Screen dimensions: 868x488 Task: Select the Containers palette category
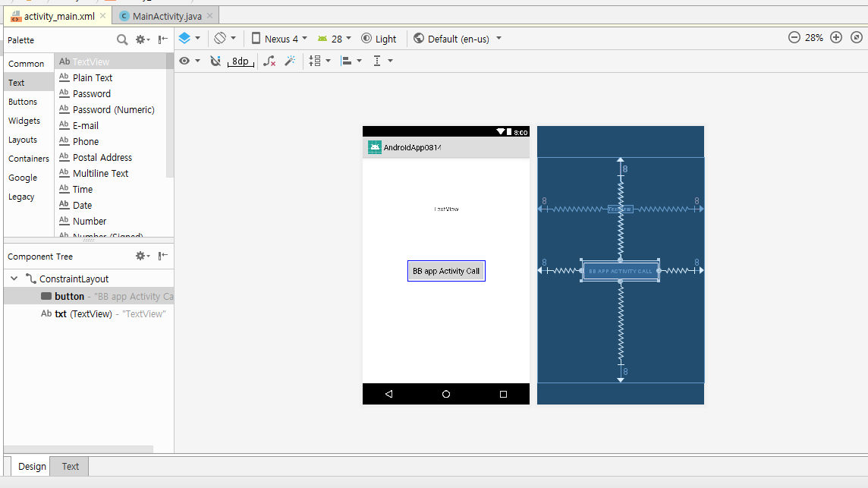click(29, 159)
